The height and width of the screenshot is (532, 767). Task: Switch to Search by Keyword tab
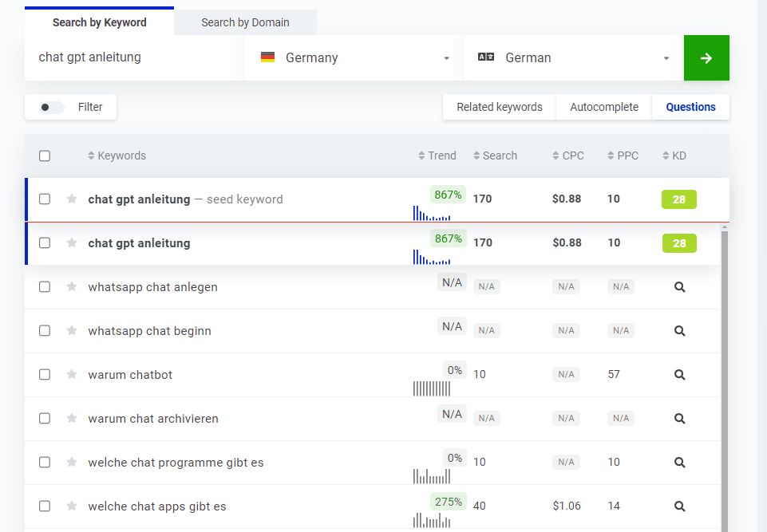pyautogui.click(x=99, y=22)
